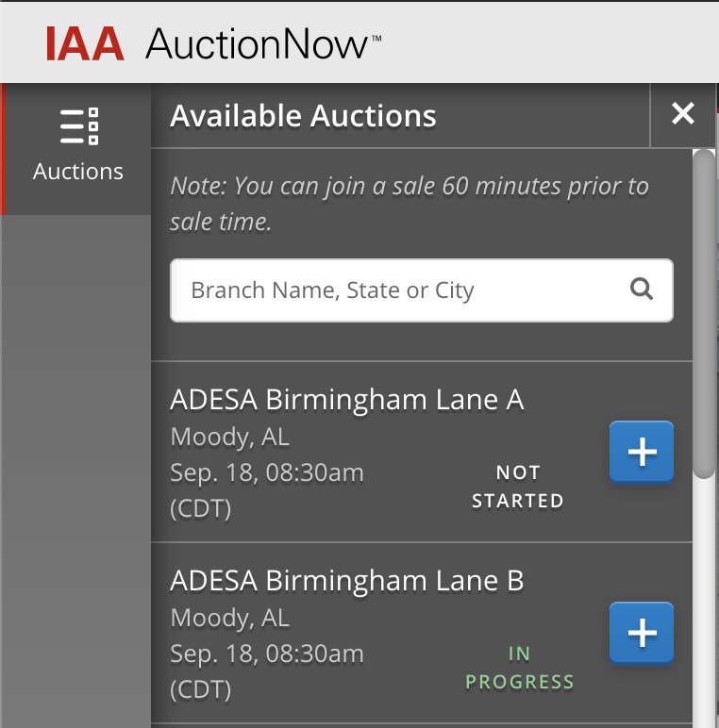
Task: Click the green IN PROGRESS status
Action: click(520, 668)
